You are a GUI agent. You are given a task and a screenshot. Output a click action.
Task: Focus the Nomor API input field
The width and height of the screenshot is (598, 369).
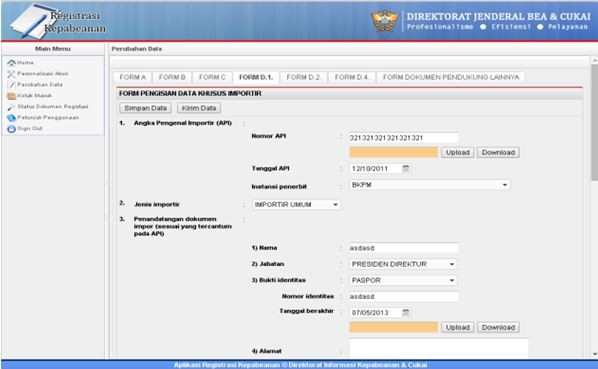[x=403, y=138]
